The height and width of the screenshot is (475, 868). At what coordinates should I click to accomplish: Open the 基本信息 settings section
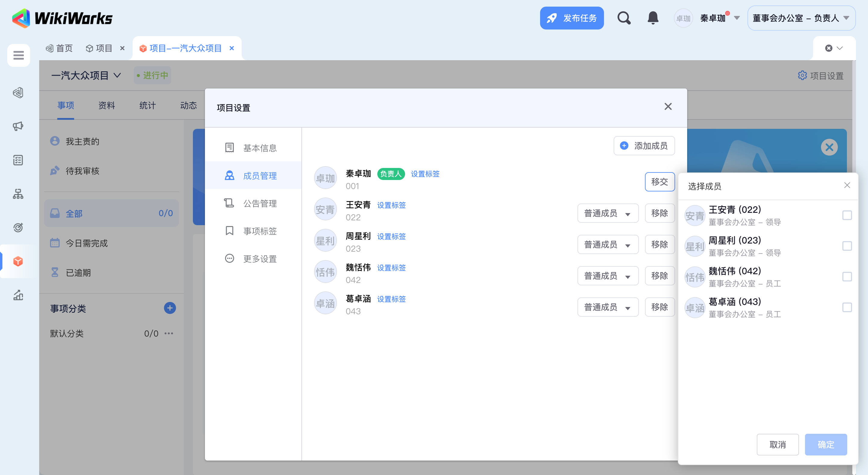pyautogui.click(x=259, y=148)
